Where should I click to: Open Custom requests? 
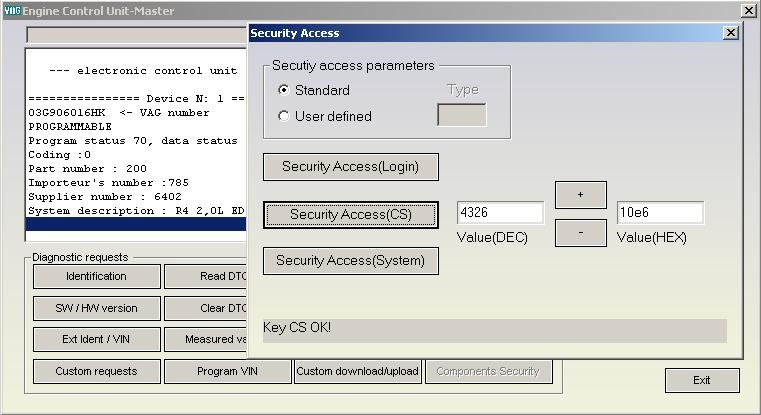[97, 371]
